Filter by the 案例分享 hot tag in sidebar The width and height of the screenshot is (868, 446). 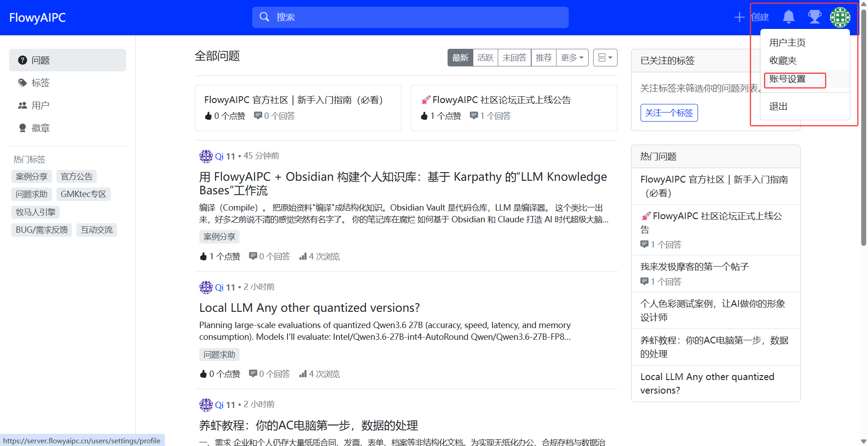click(x=32, y=176)
